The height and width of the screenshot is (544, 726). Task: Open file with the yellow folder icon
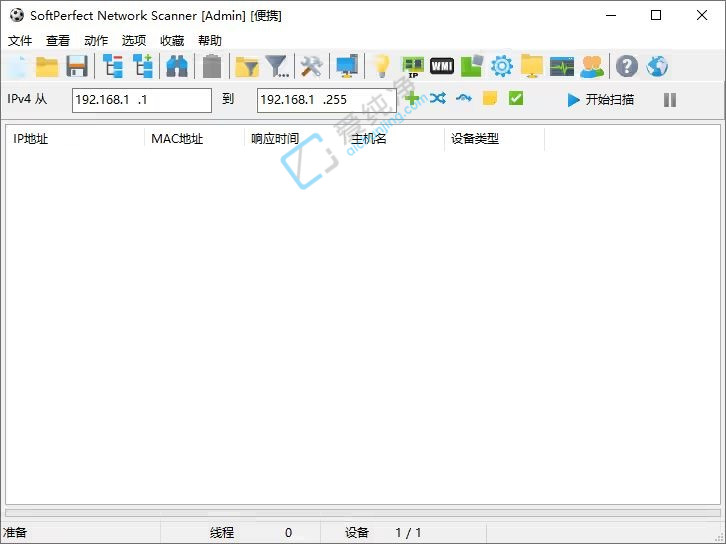pyautogui.click(x=47, y=67)
